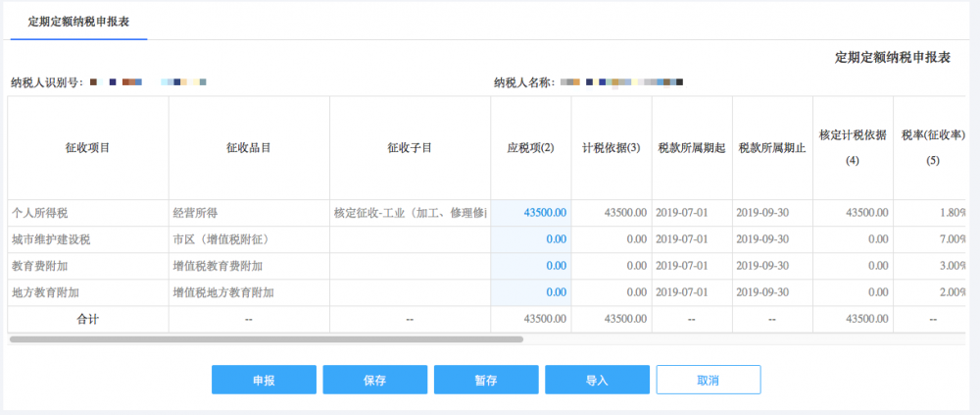Viewport: 980px width, 415px height.
Task: Click the 纳税人名称 label
Action: pos(524,82)
